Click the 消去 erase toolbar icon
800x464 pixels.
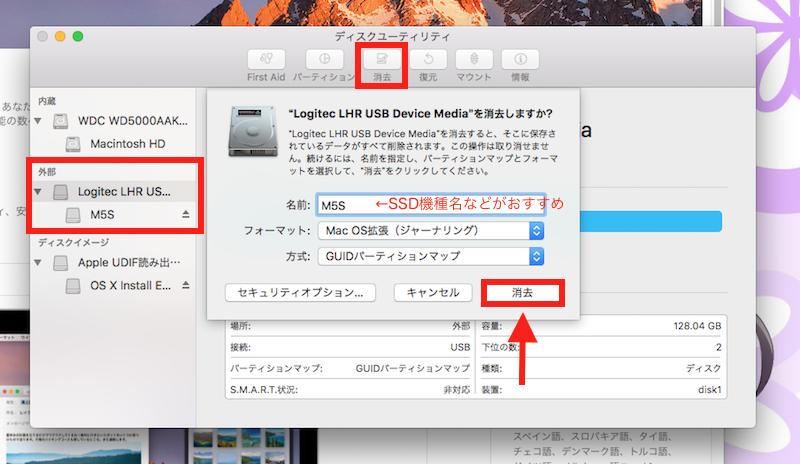tap(381, 59)
